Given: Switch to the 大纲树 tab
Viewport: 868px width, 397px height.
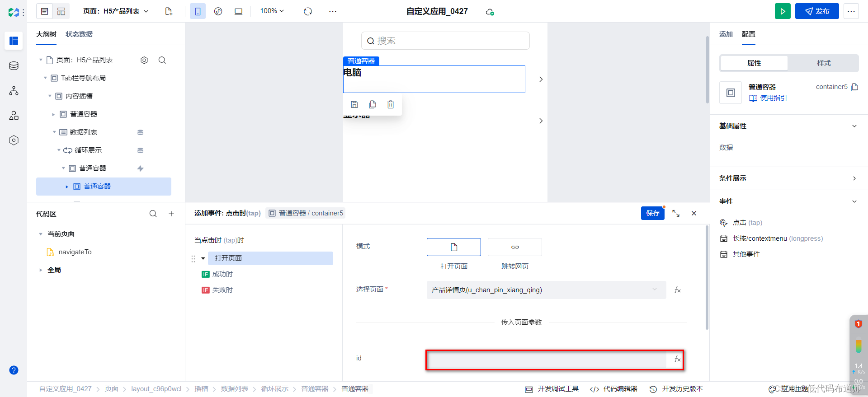Looking at the screenshot, I should pyautogui.click(x=46, y=34).
